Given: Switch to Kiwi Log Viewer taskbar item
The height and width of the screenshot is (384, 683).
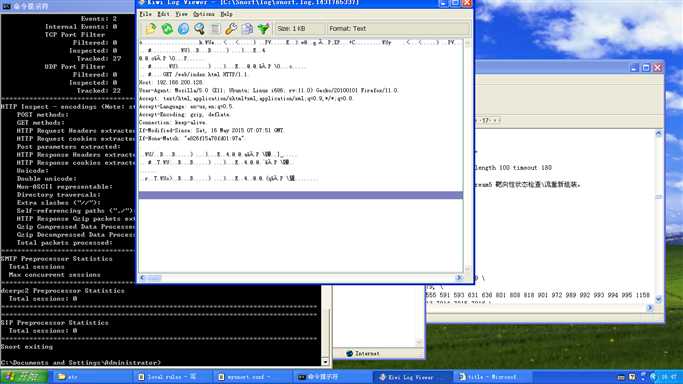Looking at the screenshot, I should tap(413, 377).
